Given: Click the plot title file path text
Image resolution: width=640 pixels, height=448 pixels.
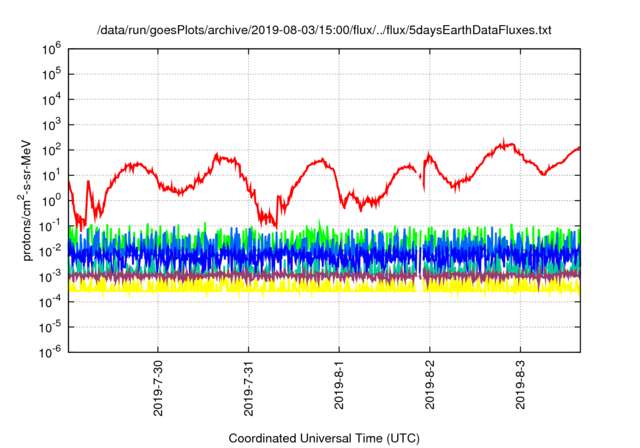Looking at the screenshot, I should pyautogui.click(x=324, y=30).
